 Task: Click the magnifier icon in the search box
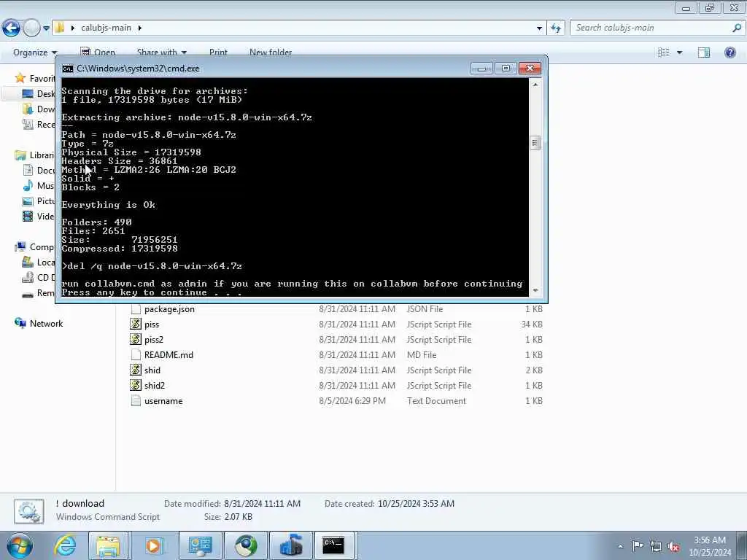(x=737, y=28)
